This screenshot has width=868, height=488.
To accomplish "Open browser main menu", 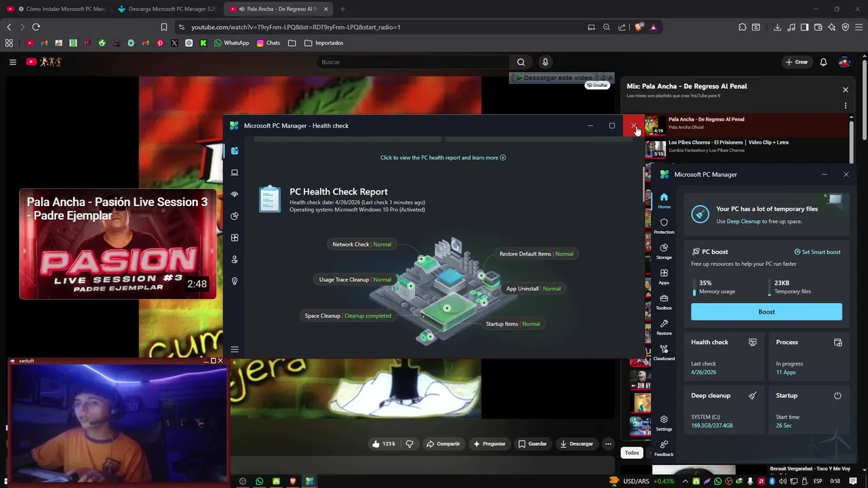I will pos(859,27).
